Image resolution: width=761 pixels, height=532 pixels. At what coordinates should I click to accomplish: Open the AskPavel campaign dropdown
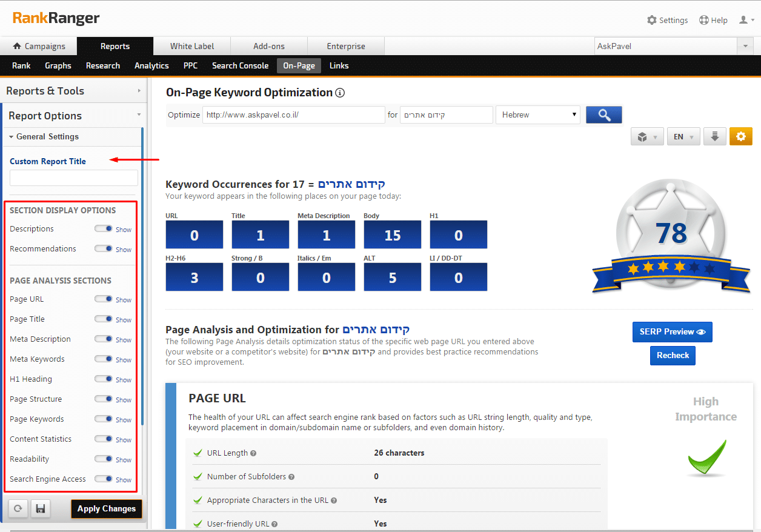point(674,46)
